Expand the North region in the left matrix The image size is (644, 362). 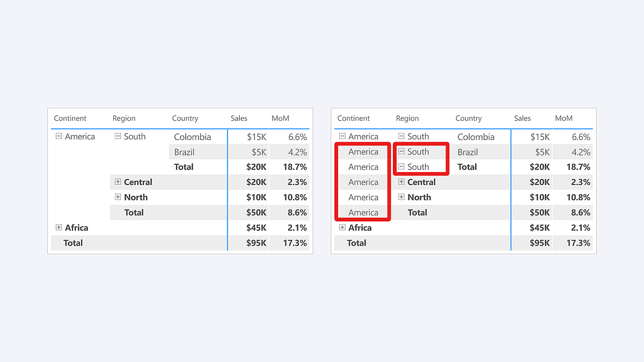(x=118, y=197)
